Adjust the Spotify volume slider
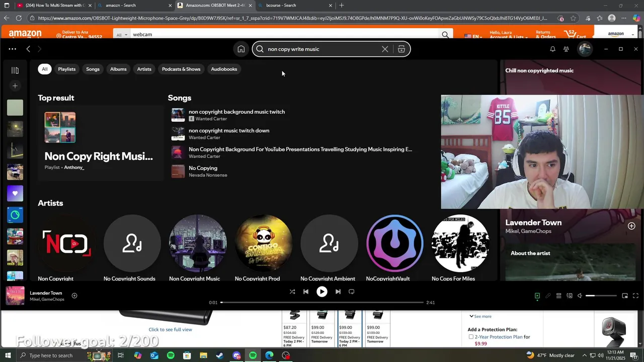 point(601,296)
